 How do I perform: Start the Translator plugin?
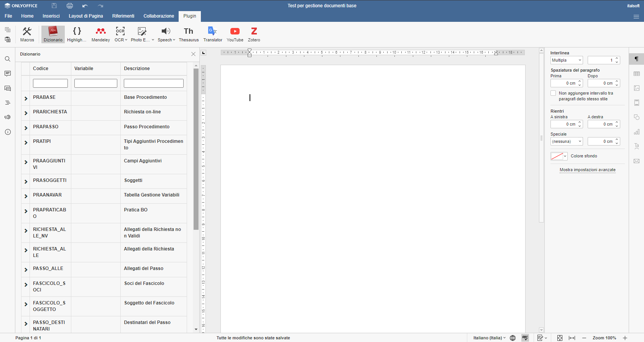[212, 34]
